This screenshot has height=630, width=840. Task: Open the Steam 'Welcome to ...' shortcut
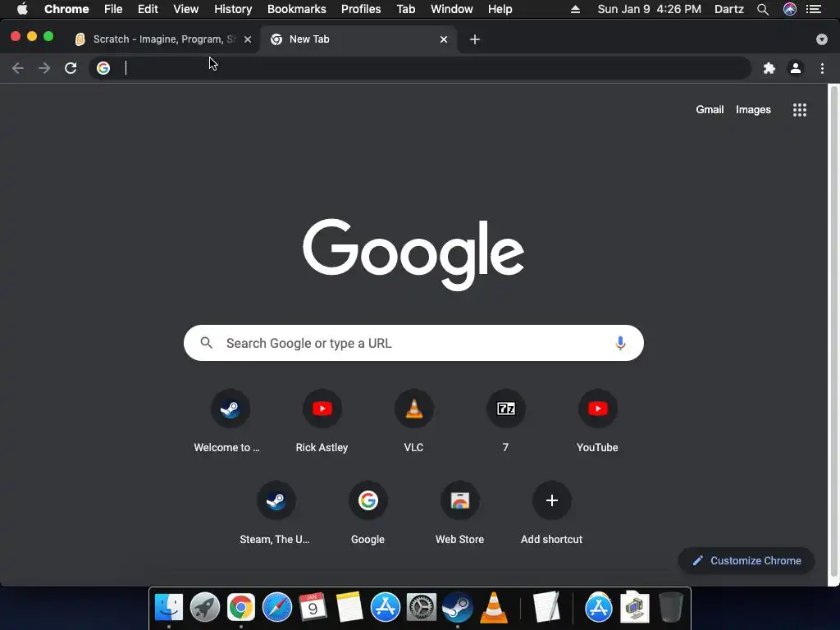point(231,409)
